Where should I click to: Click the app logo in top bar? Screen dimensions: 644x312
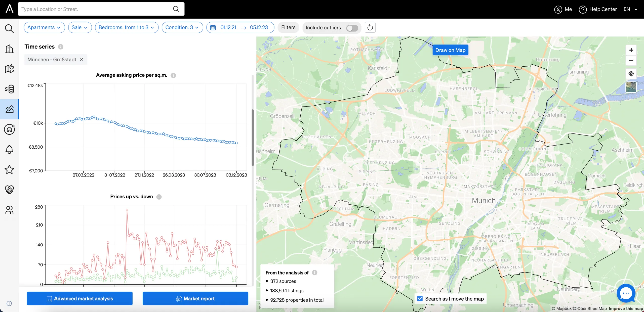[x=9, y=9]
